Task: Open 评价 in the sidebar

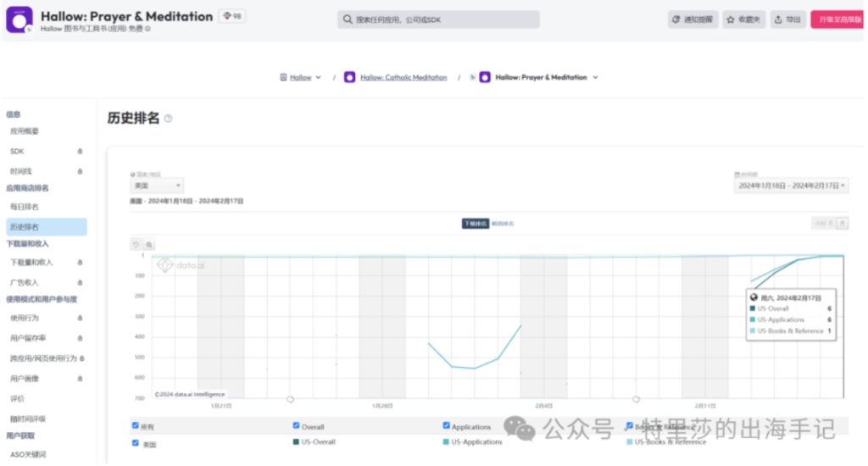Action: tap(17, 398)
